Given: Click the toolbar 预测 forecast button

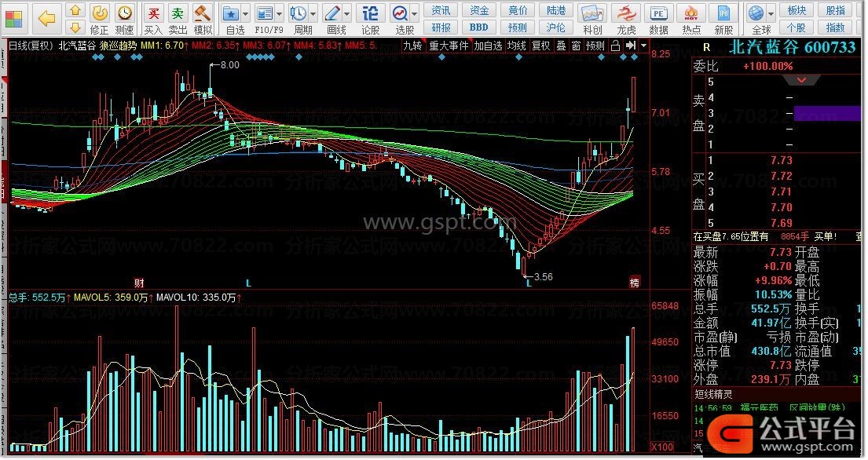Looking at the screenshot, I should pos(518,27).
